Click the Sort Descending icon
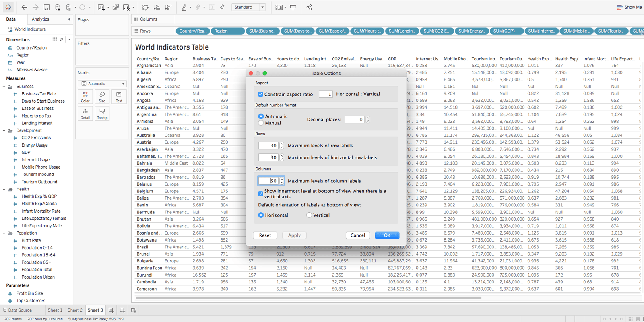 [168, 7]
